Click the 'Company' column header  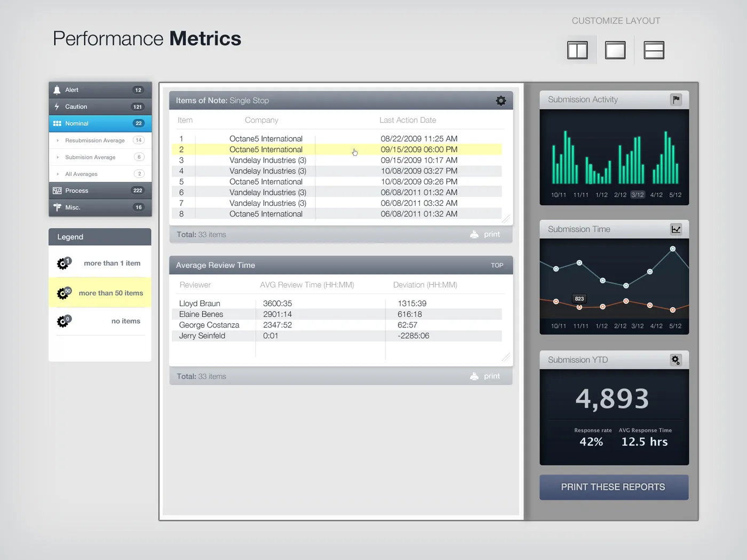tap(261, 120)
